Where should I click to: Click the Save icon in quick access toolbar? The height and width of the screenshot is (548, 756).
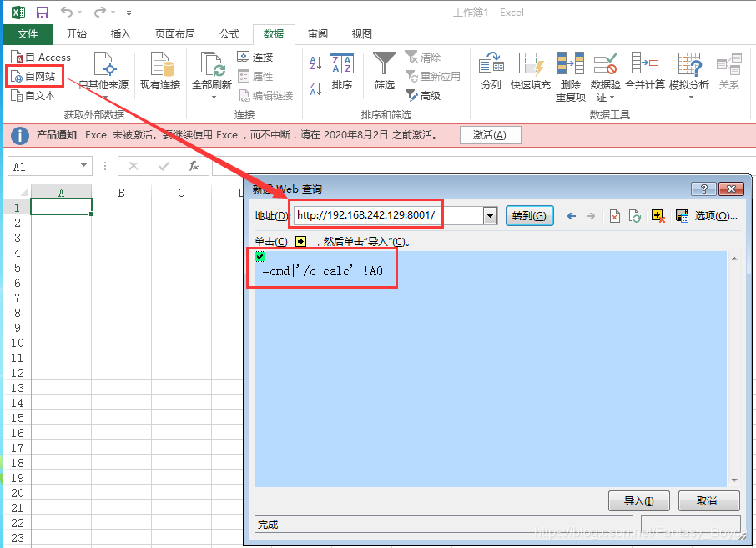pos(43,13)
